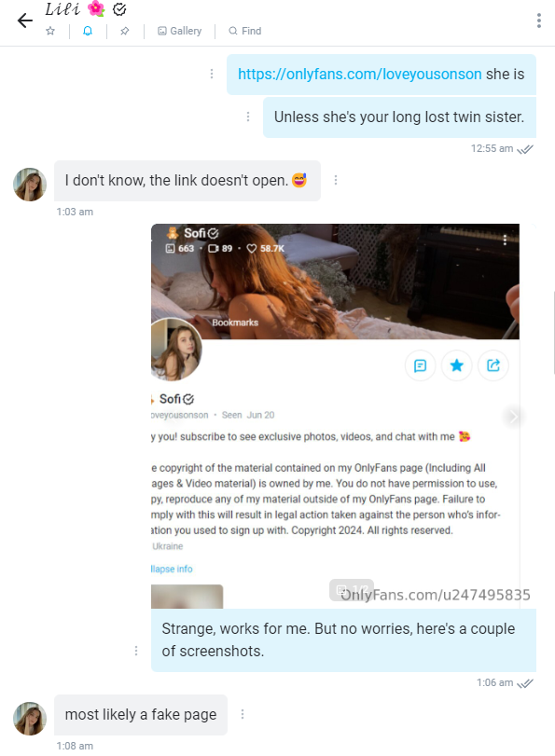
Task: Open chat options kebab menu
Action: 538,21
